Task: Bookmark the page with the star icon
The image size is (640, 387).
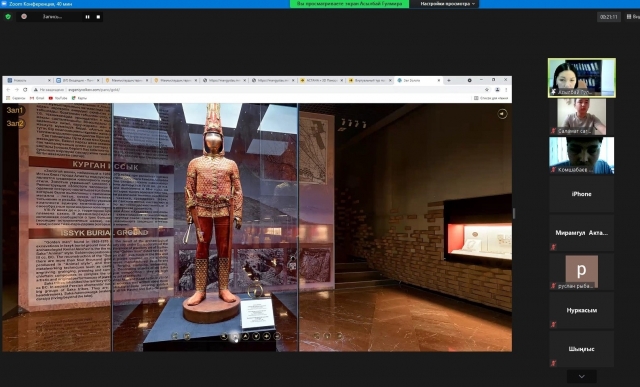Action: (487, 89)
